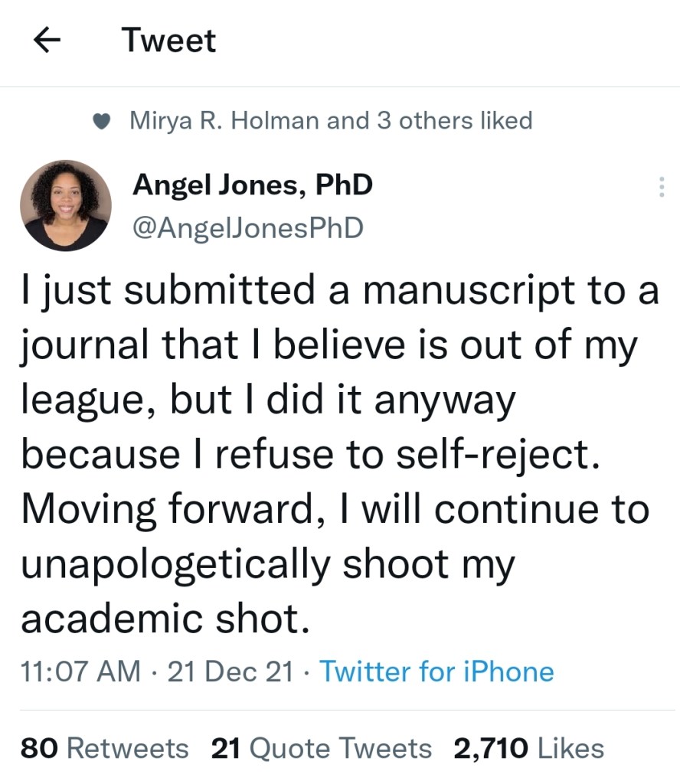
Task: Click the 11:07 AM 21 Dec 21 timestamp
Action: [153, 671]
